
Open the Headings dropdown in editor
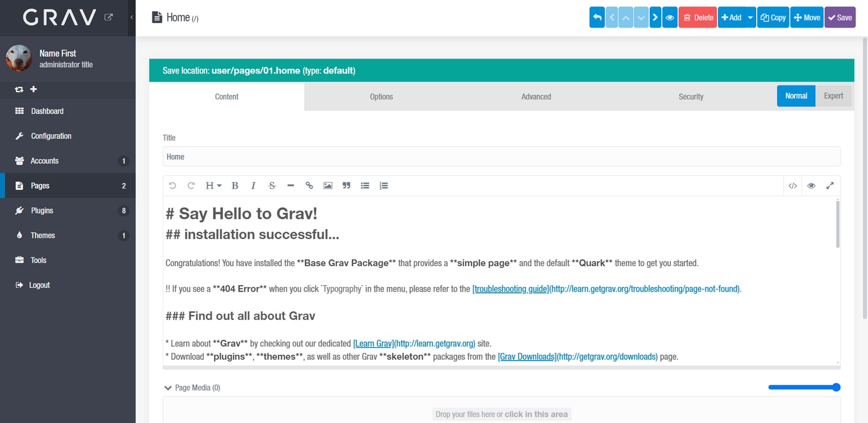click(x=213, y=186)
